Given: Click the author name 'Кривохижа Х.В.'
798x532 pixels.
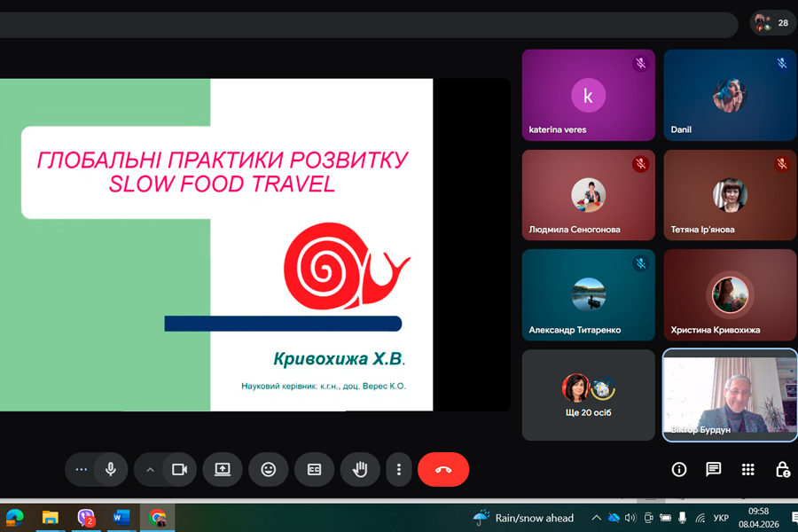Looking at the screenshot, I should coord(339,359).
